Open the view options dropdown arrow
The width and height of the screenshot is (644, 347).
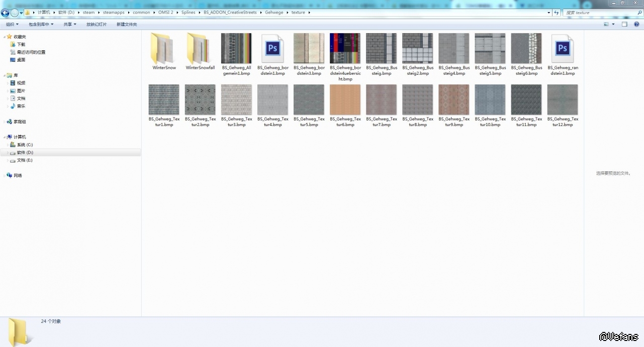[x=613, y=24]
